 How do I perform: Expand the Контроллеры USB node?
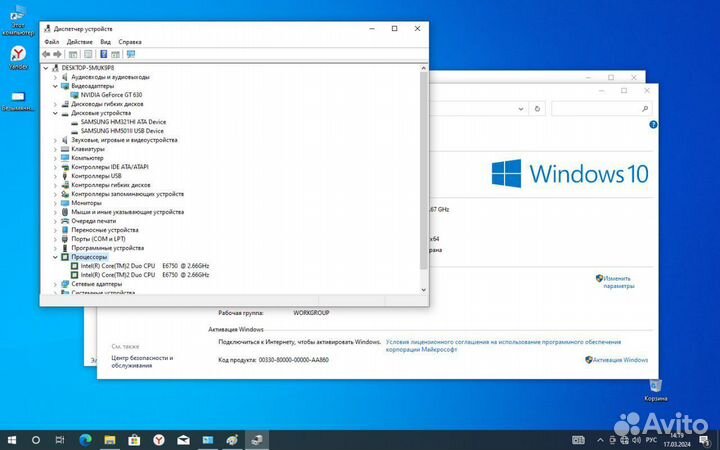[x=56, y=176]
